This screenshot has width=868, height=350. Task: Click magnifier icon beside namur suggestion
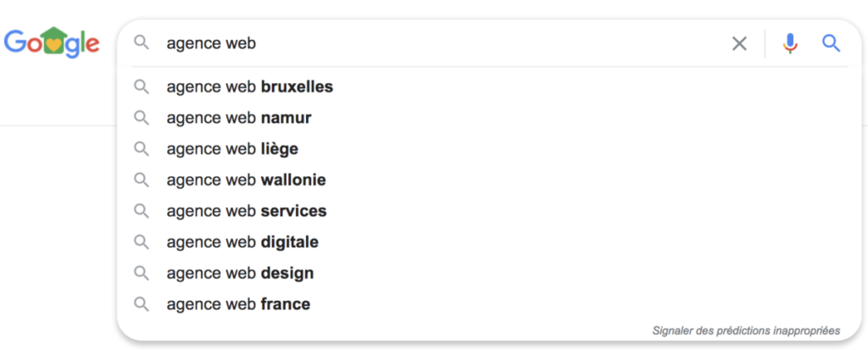coord(142,118)
